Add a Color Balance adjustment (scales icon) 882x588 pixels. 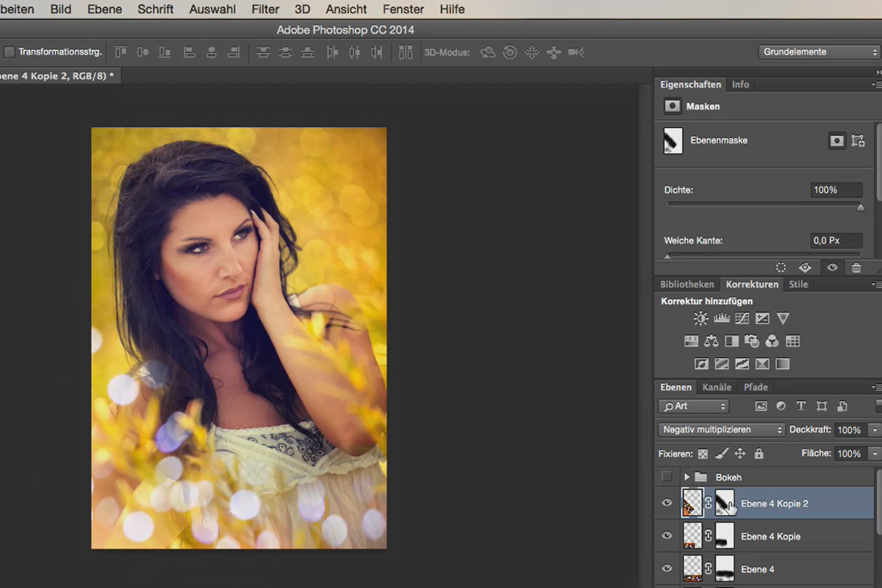tap(711, 341)
